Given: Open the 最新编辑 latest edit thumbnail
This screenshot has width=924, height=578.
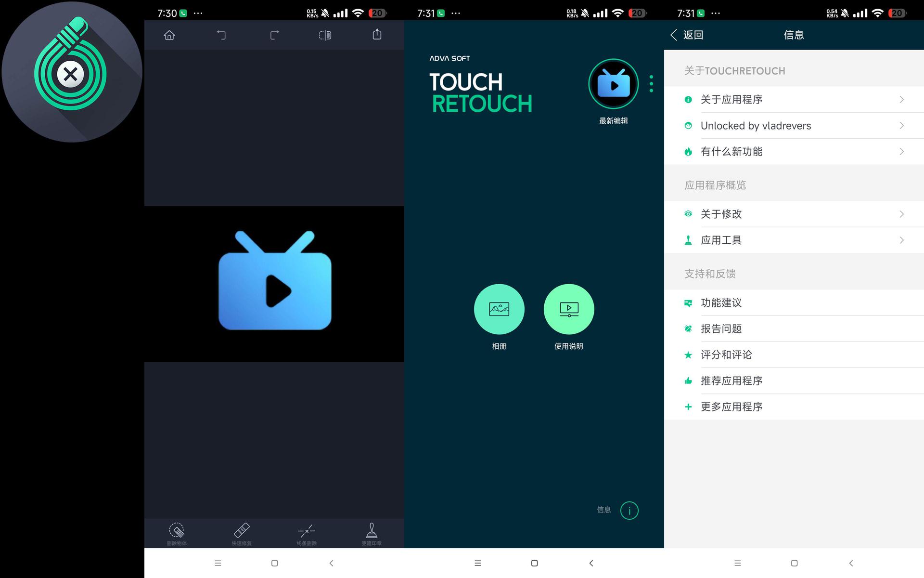Looking at the screenshot, I should (x=614, y=84).
